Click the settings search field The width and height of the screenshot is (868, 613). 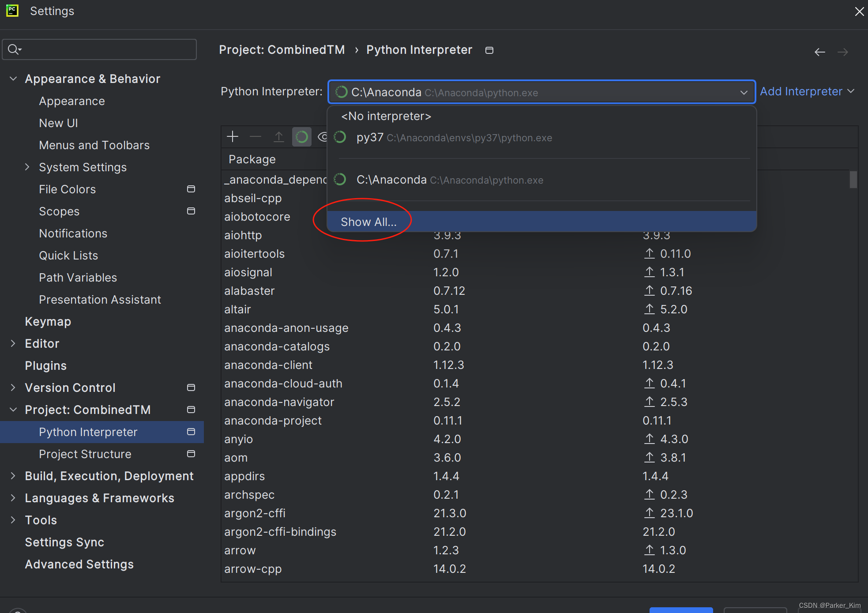coord(99,49)
